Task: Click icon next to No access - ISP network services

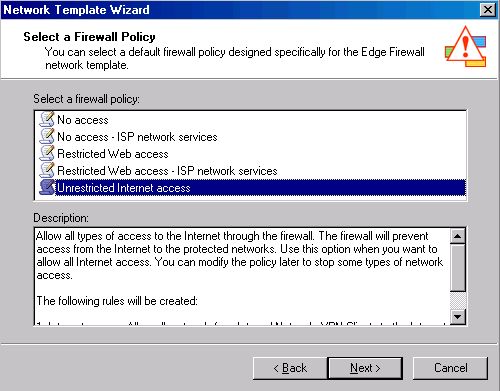Action: (x=47, y=136)
